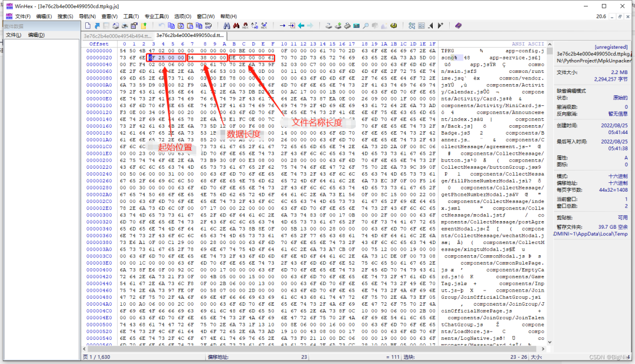Open the 搜索(S) menu
This screenshot has height=364, width=635.
(65, 16)
